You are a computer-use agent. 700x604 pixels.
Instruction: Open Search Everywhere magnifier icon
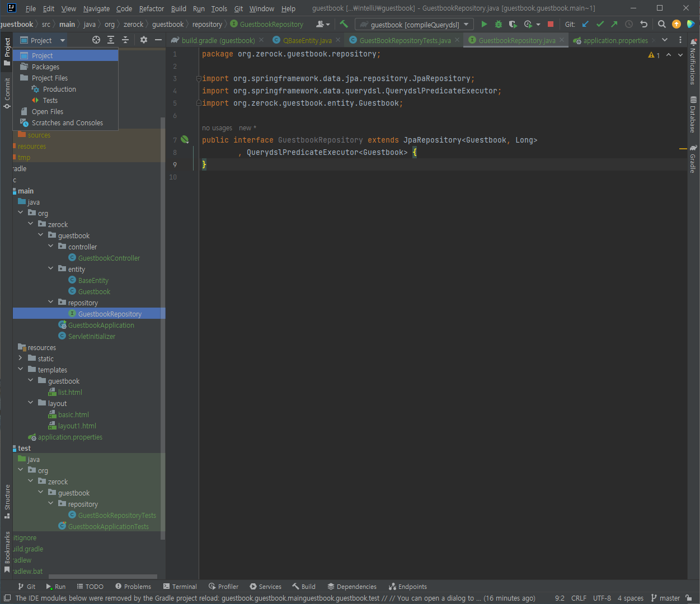(662, 24)
